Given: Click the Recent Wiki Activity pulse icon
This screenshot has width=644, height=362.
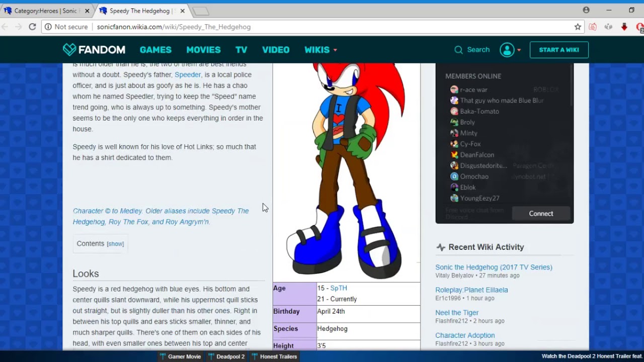Looking at the screenshot, I should pos(441,247).
